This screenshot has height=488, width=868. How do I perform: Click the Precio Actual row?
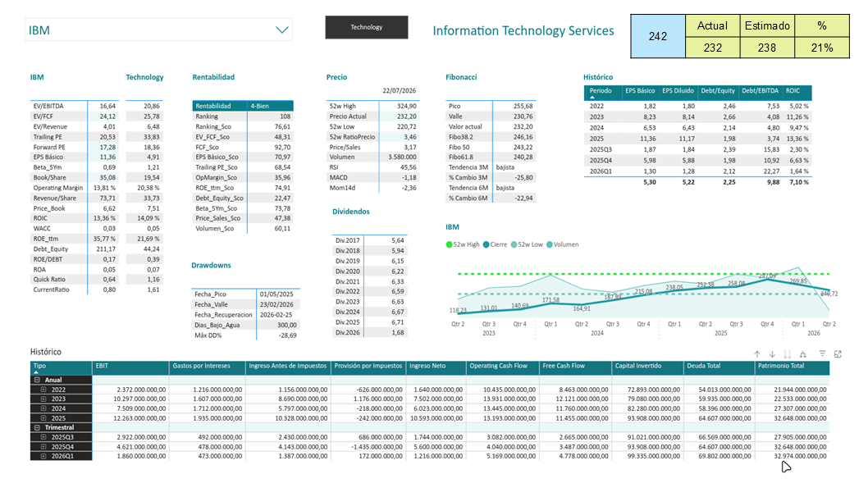[372, 116]
